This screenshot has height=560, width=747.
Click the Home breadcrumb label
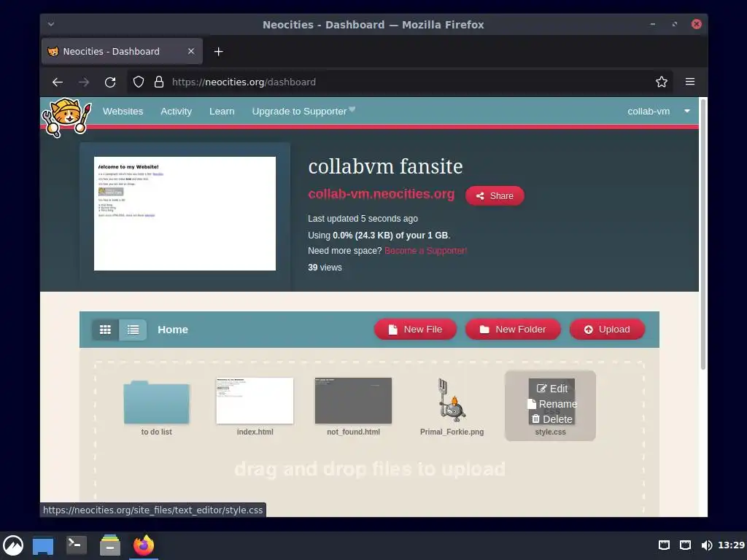pyautogui.click(x=173, y=330)
